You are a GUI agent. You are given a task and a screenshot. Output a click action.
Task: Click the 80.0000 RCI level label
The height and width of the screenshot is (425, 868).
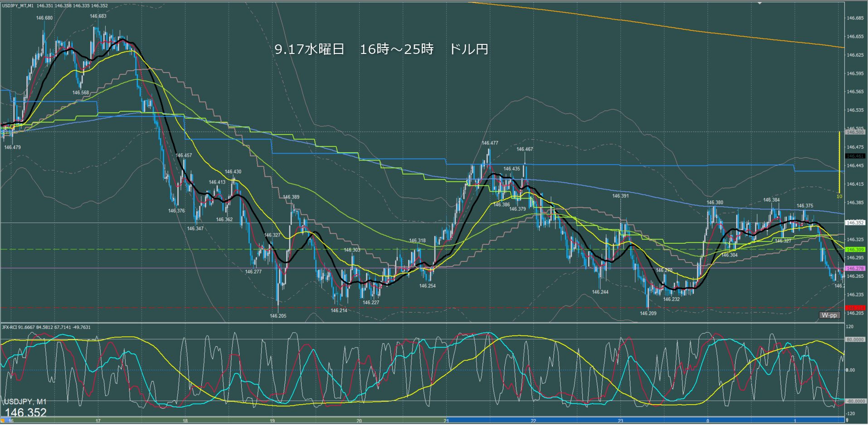coord(855,339)
